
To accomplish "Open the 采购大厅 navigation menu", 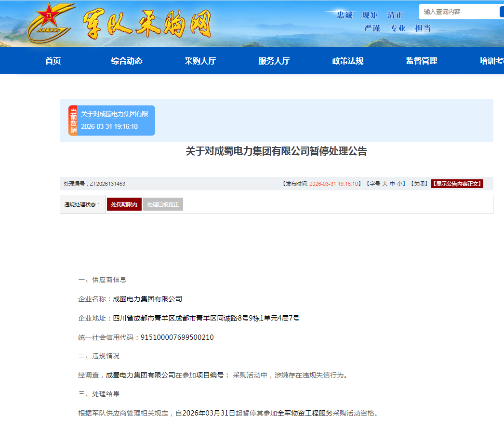I will (x=199, y=61).
